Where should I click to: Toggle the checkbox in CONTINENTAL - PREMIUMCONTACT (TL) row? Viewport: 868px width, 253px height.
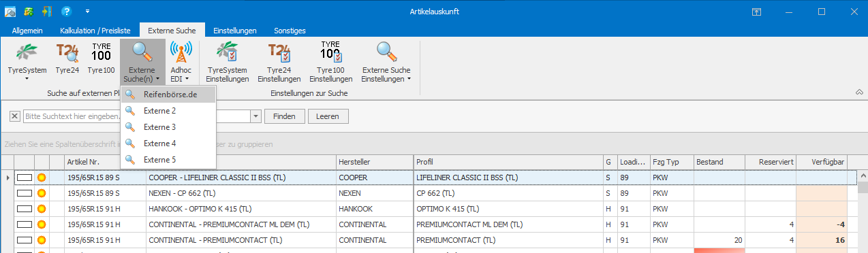(25, 240)
